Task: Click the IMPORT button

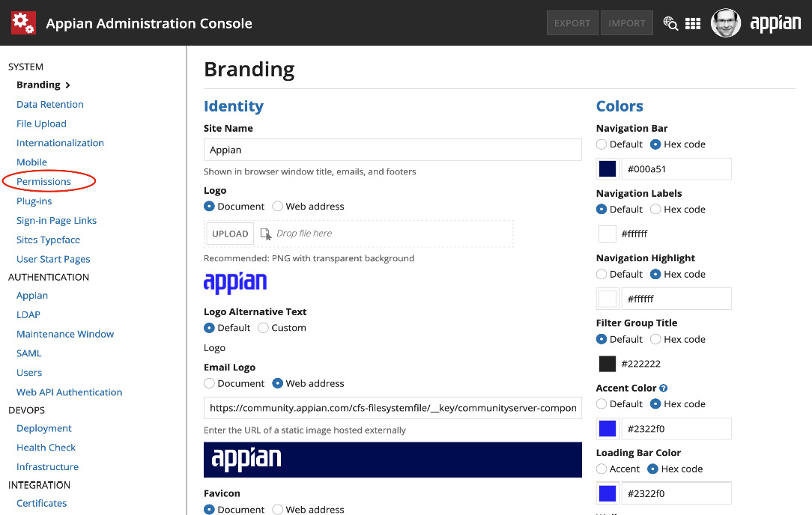Action: click(627, 23)
